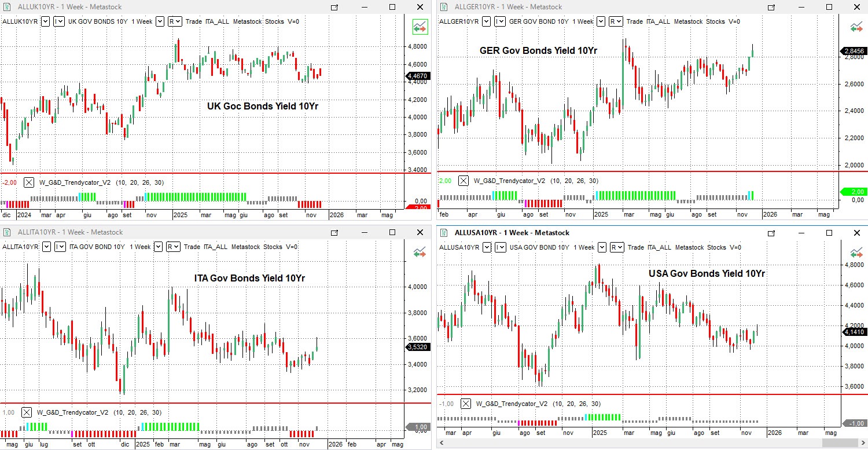
Task: Click the trade chart icon in UK chart
Action: pyautogui.click(x=420, y=27)
